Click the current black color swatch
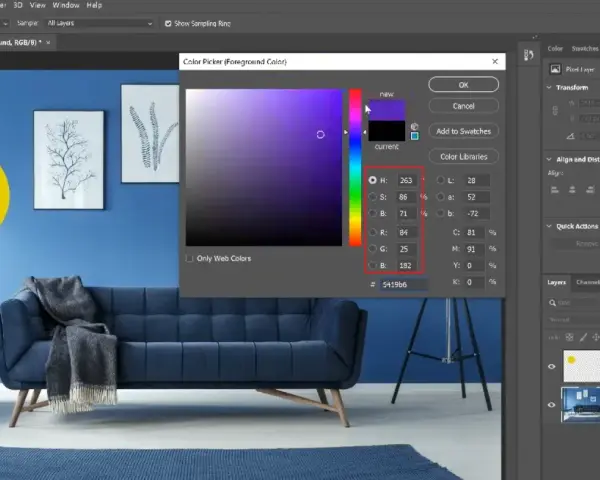Screen dimensions: 600x480 click(386, 131)
